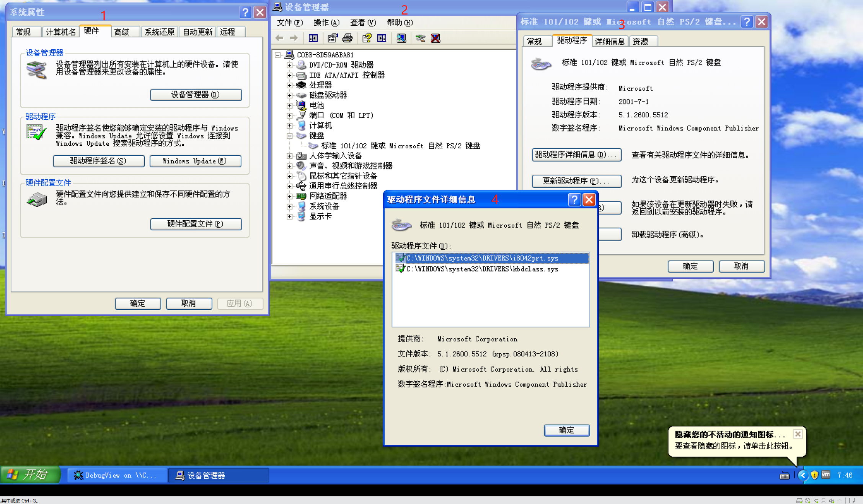863x504 pixels.
Task: Click the Update Driver scan icon
Action: [401, 38]
